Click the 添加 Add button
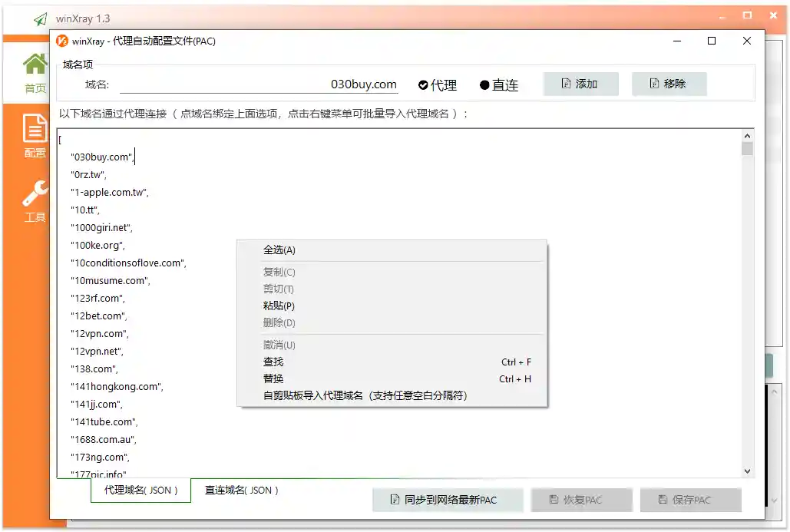 tap(581, 83)
